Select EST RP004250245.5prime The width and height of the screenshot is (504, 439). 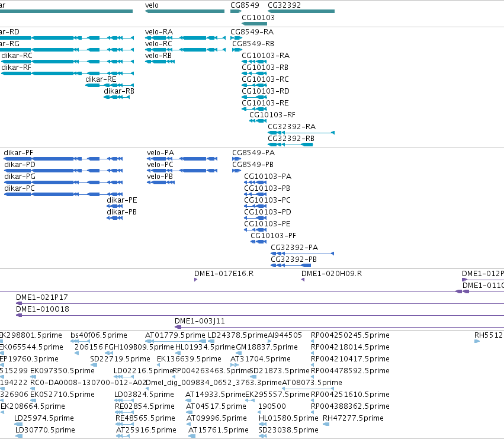(x=313, y=341)
